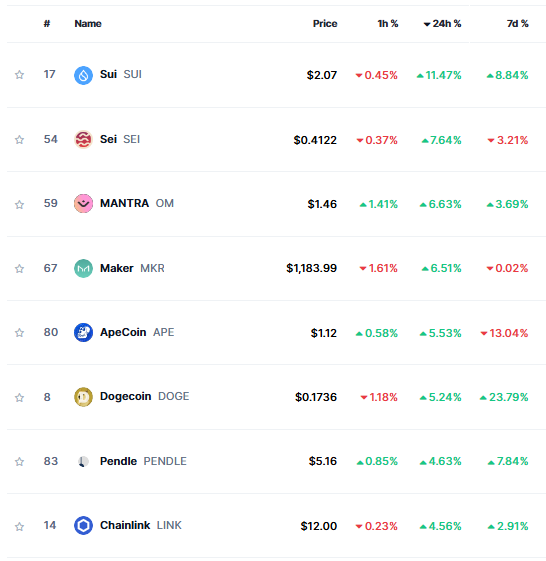Toggle watchlist star for Maker
The image size is (546, 561).
19,269
